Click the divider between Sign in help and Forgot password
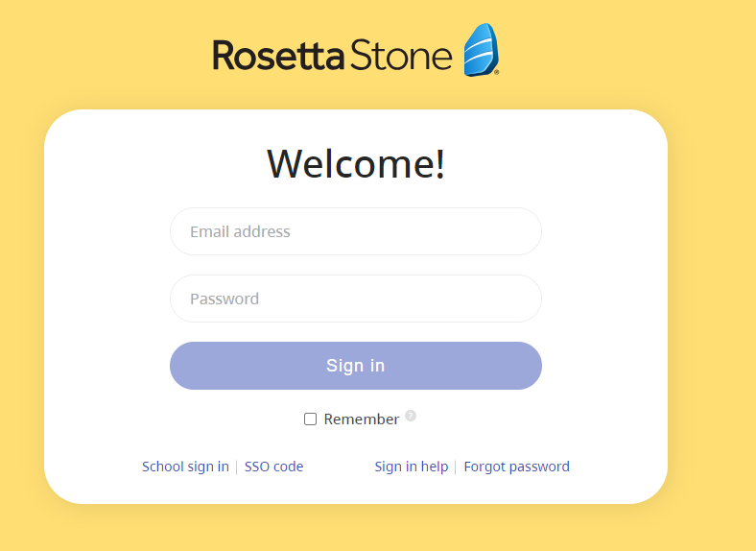This screenshot has width=756, height=551. point(456,467)
